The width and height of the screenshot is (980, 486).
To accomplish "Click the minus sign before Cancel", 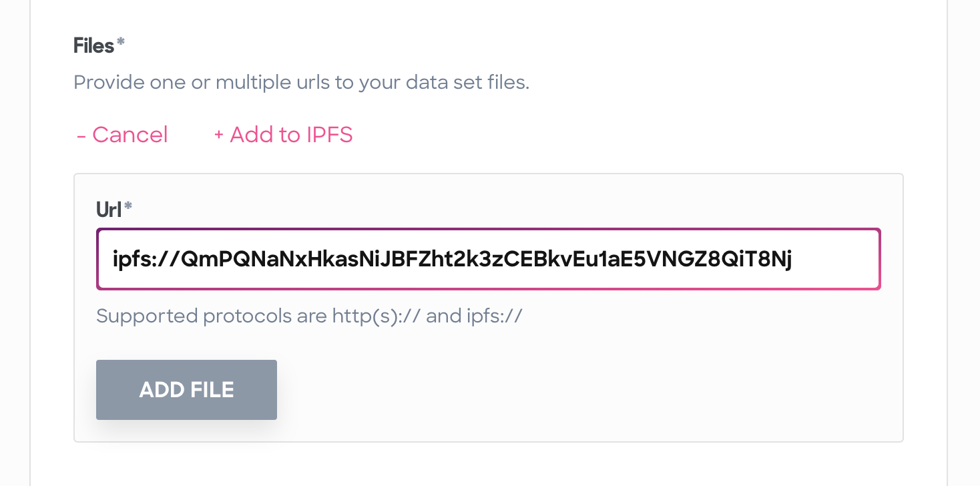I will click(81, 136).
